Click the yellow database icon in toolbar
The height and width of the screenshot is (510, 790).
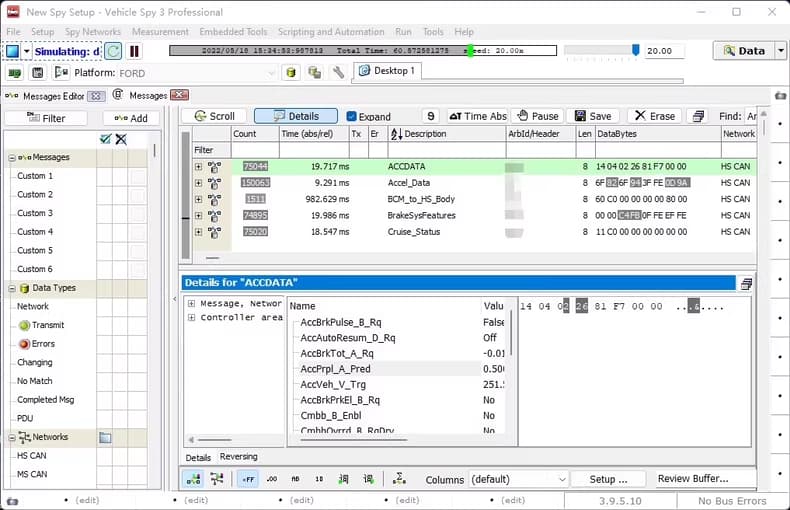[x=291, y=72]
